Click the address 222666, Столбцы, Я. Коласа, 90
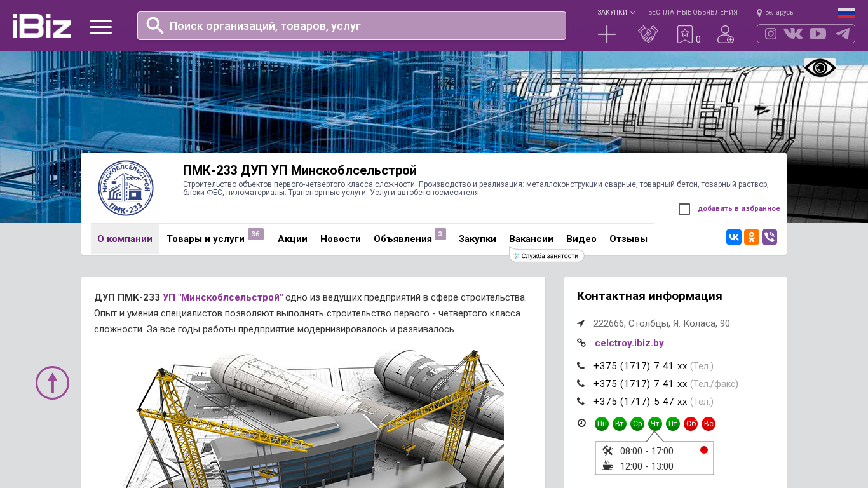Viewport: 868px width, 488px height. point(661,323)
